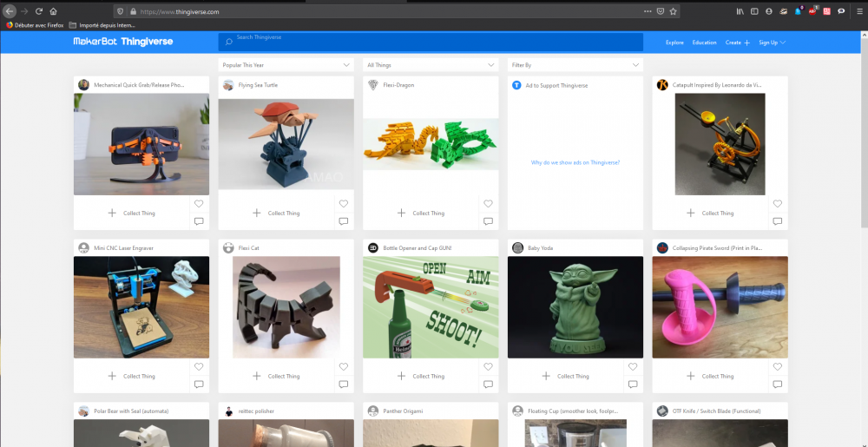
Task: Click the MakerBot Thingiverse logo
Action: pos(123,42)
